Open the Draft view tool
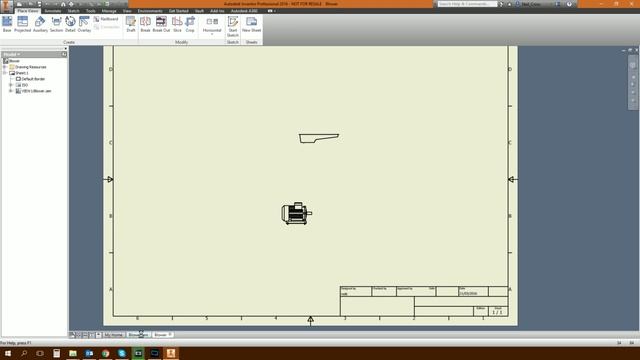 click(x=131, y=24)
